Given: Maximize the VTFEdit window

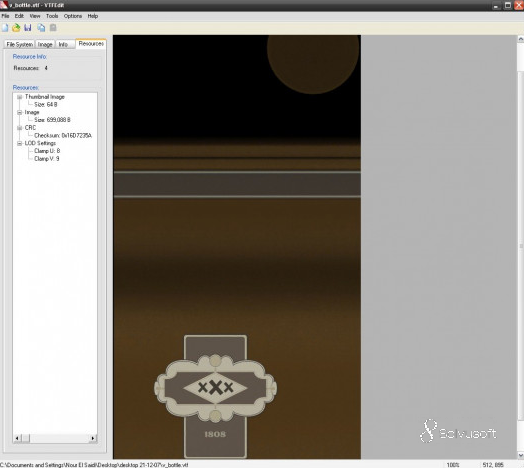Looking at the screenshot, I should pos(508,5).
